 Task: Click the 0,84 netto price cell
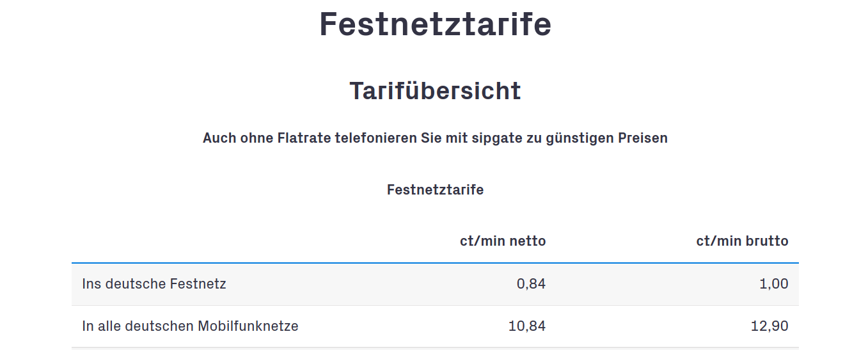[x=531, y=284]
